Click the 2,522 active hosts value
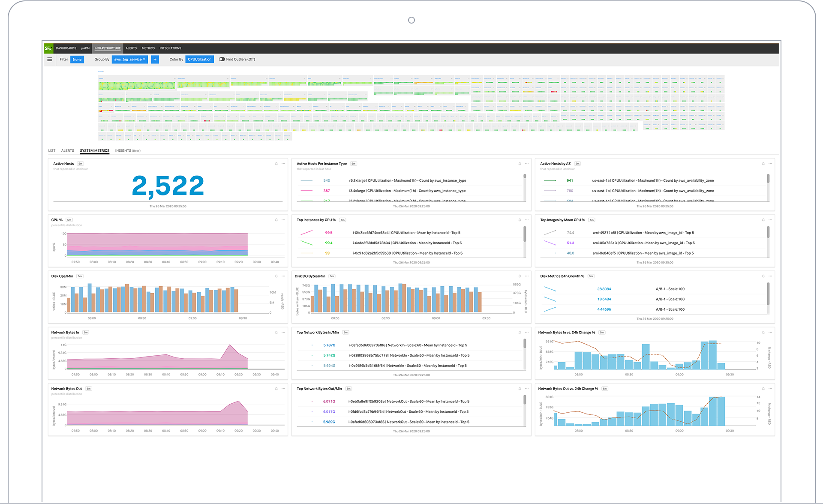 click(168, 186)
